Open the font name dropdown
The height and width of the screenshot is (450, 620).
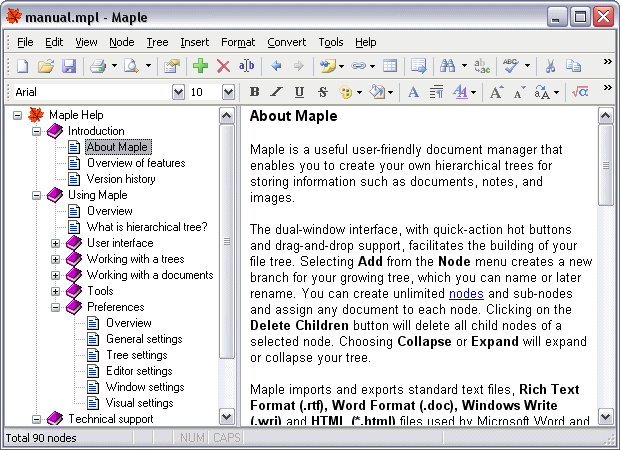[178, 93]
